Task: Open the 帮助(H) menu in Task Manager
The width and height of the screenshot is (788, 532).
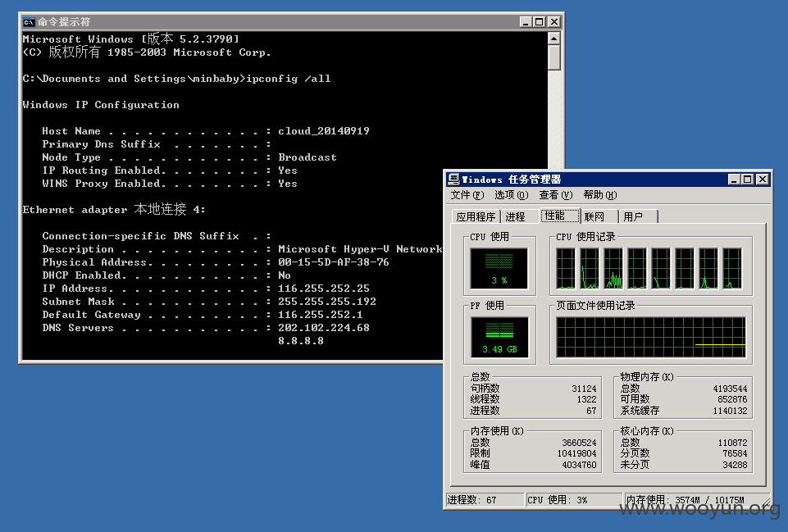Action: [x=599, y=195]
